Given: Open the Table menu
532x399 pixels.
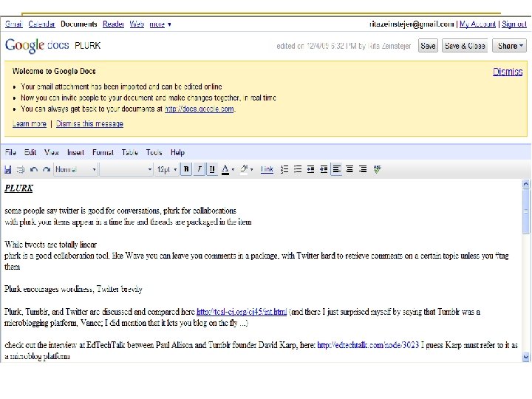Looking at the screenshot, I should 130,152.
